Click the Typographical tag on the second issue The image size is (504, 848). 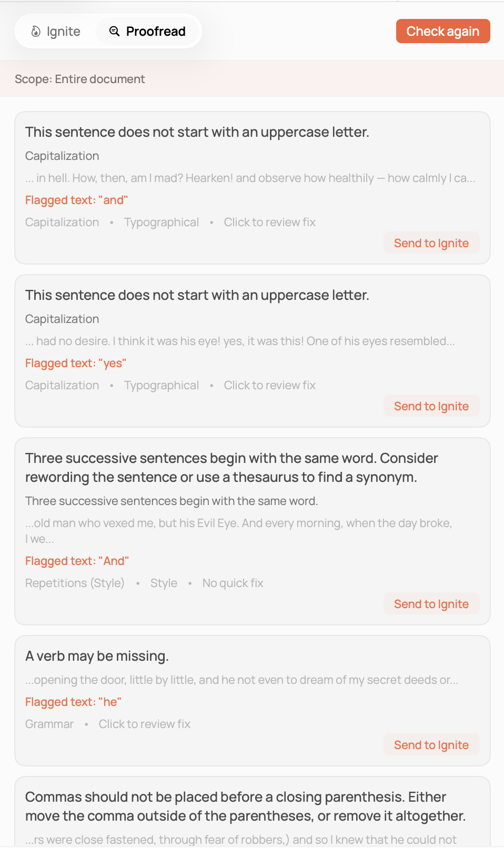point(162,385)
